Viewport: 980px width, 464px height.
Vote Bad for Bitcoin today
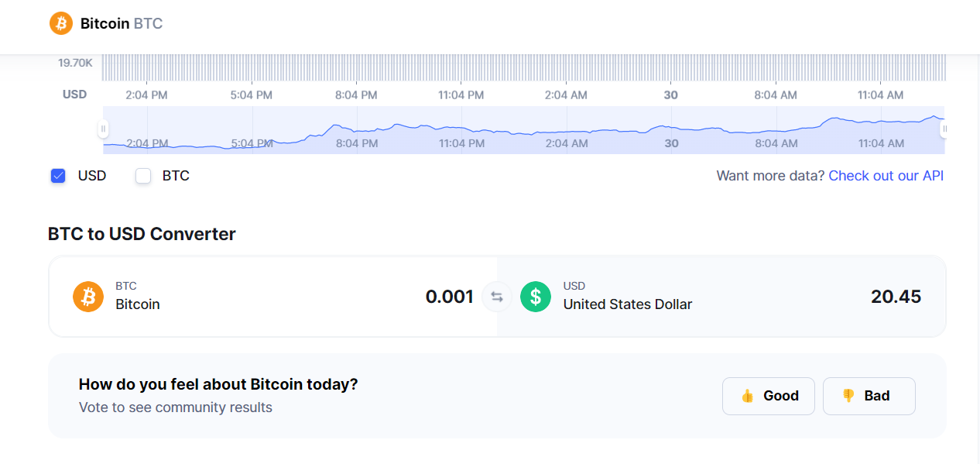click(869, 396)
